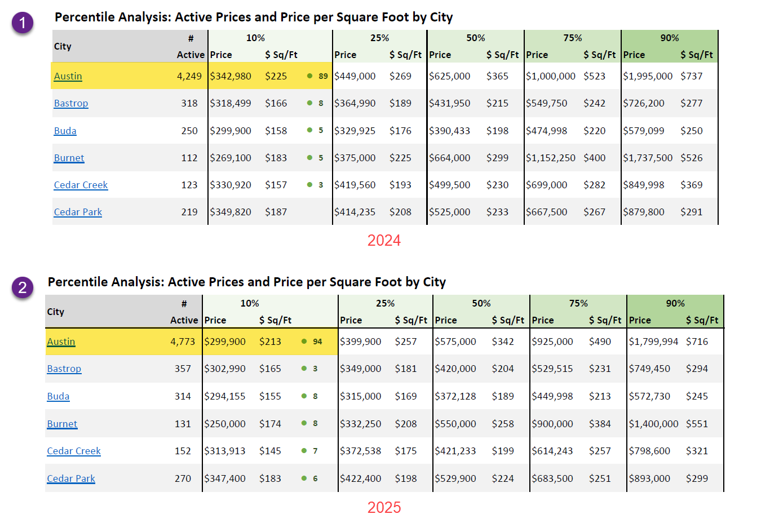This screenshot has width=770, height=532.
Task: Select the $1,995,000 Austin price cell
Action: [648, 76]
